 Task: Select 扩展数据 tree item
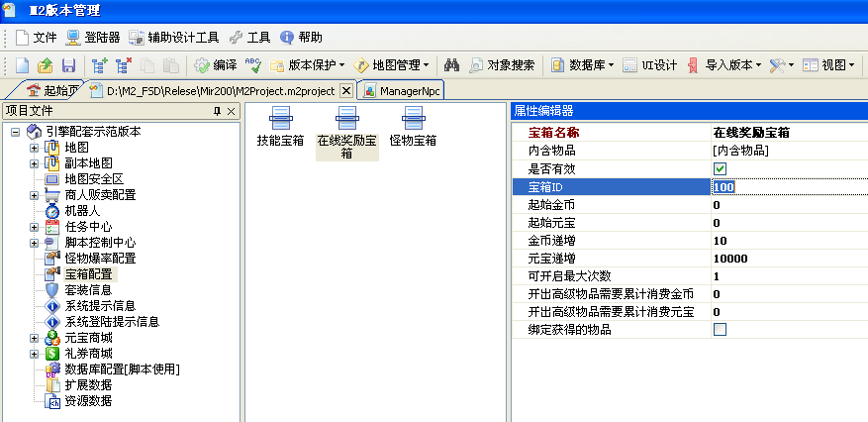pyautogui.click(x=88, y=385)
